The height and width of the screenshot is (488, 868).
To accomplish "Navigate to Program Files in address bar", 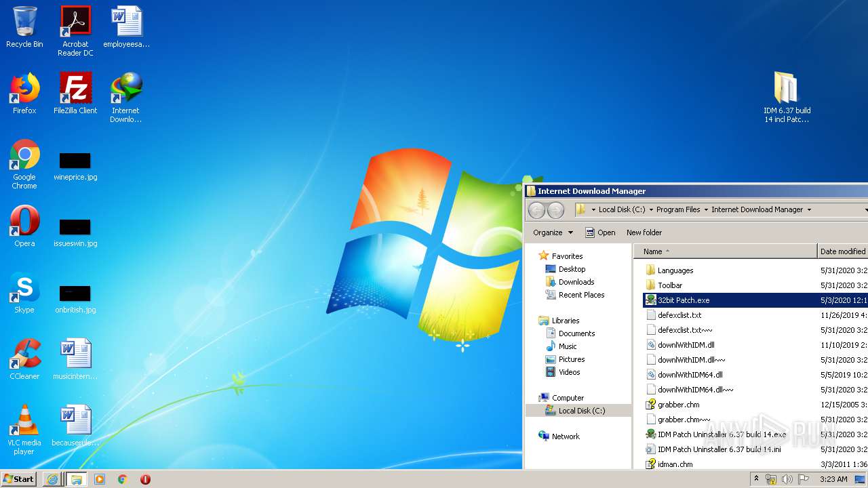I will pos(678,210).
